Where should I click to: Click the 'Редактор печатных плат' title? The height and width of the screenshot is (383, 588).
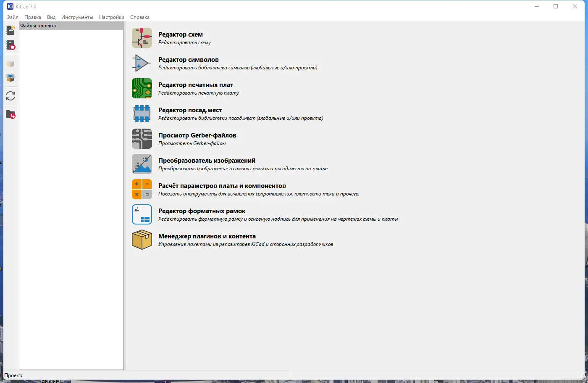196,85
